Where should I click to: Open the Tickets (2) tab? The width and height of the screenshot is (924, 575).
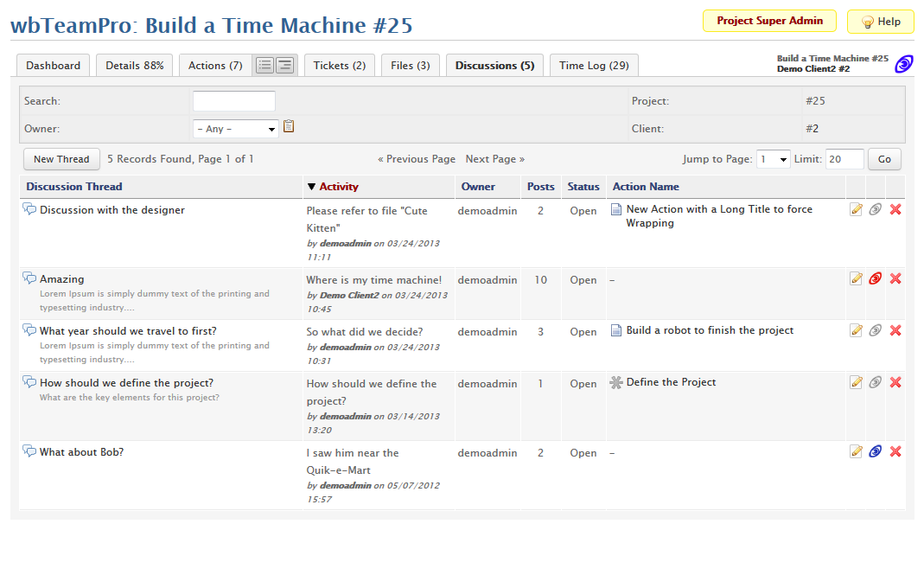click(339, 66)
